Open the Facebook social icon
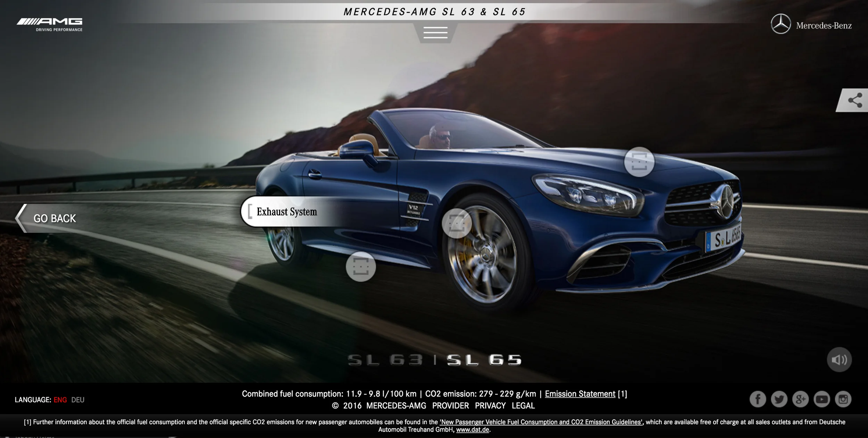868x438 pixels. (758, 399)
